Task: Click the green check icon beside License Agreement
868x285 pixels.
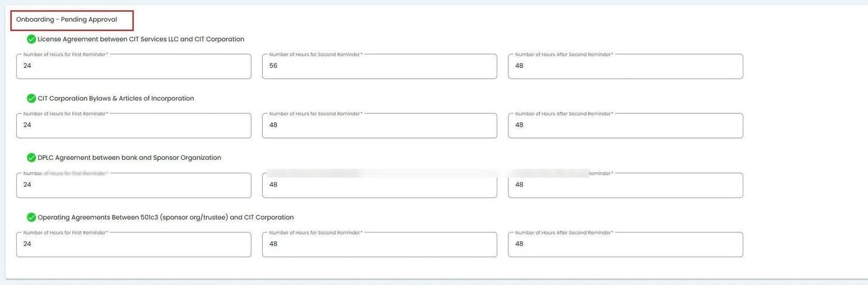Action: click(x=31, y=39)
